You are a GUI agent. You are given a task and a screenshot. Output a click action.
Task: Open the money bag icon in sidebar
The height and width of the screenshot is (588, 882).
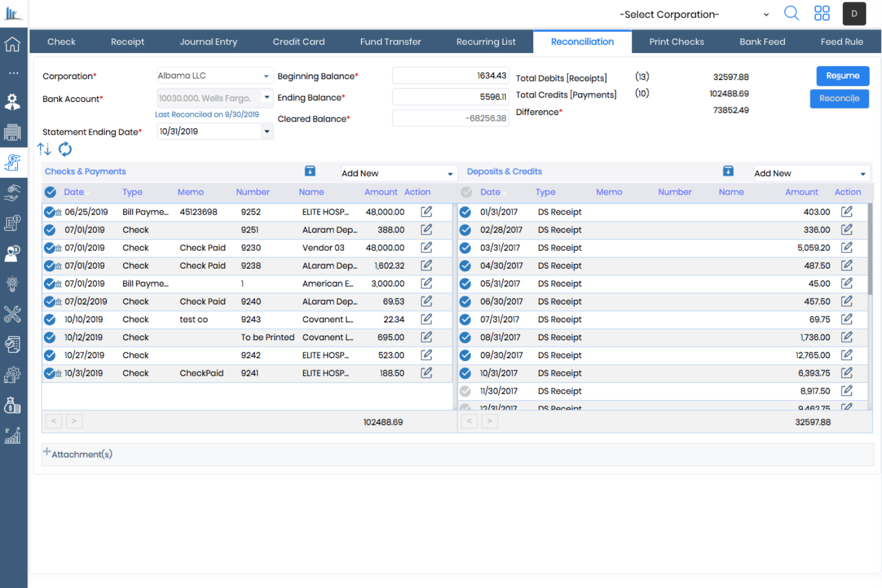(13, 405)
